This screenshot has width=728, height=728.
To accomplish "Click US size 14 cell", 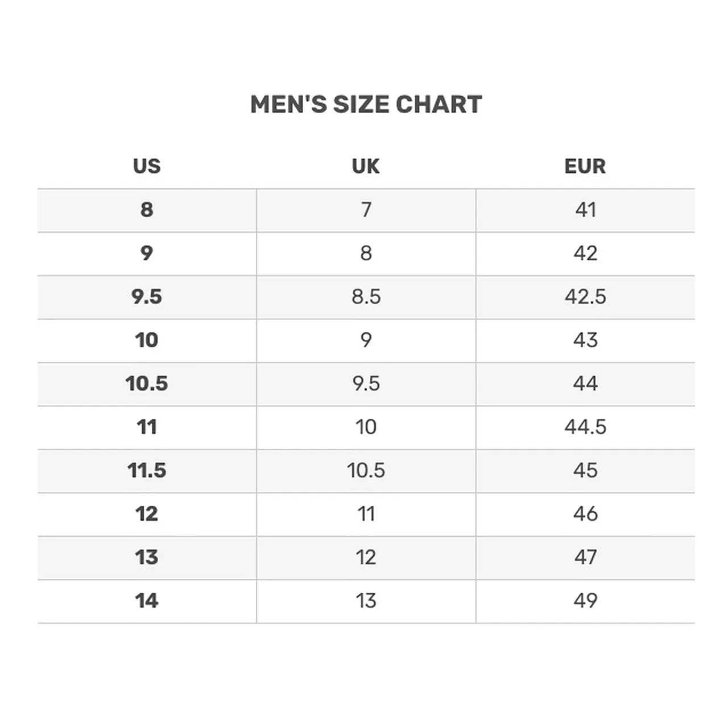I will 147,602.
